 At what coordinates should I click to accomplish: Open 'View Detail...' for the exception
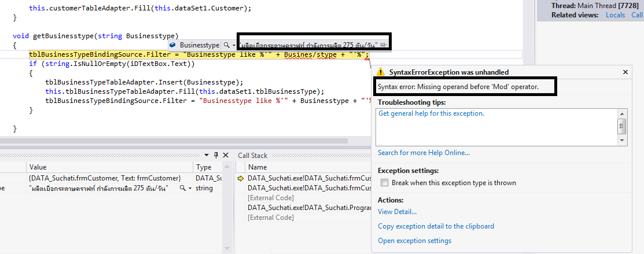(x=397, y=212)
